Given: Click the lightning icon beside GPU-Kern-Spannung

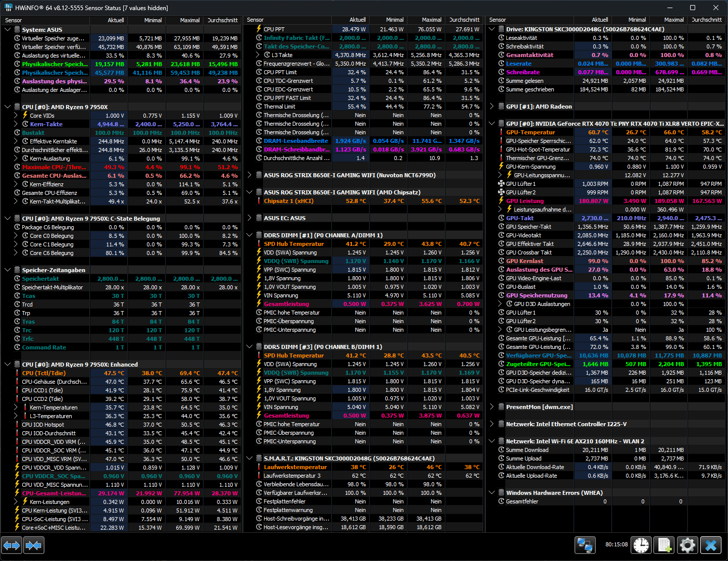Looking at the screenshot, I should point(501,167).
